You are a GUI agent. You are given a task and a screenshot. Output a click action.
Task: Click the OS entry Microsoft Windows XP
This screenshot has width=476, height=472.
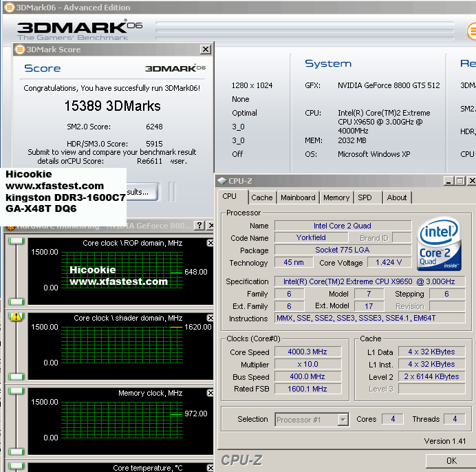tap(374, 154)
